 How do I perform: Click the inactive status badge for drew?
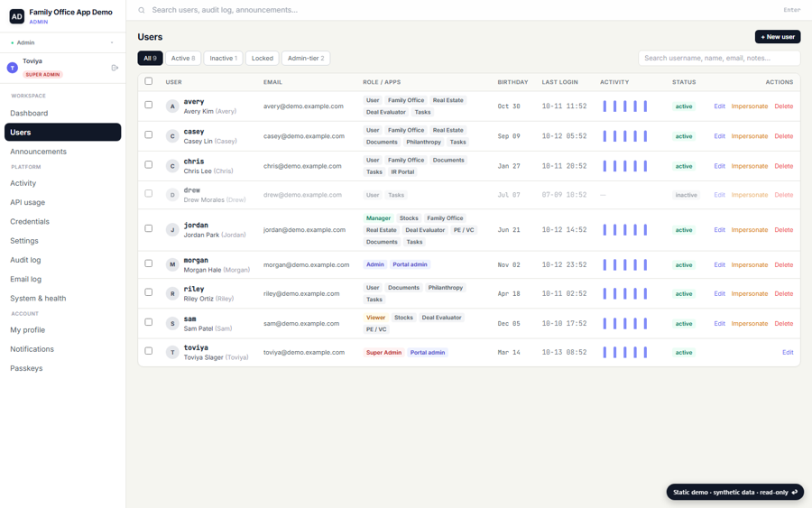pyautogui.click(x=686, y=195)
